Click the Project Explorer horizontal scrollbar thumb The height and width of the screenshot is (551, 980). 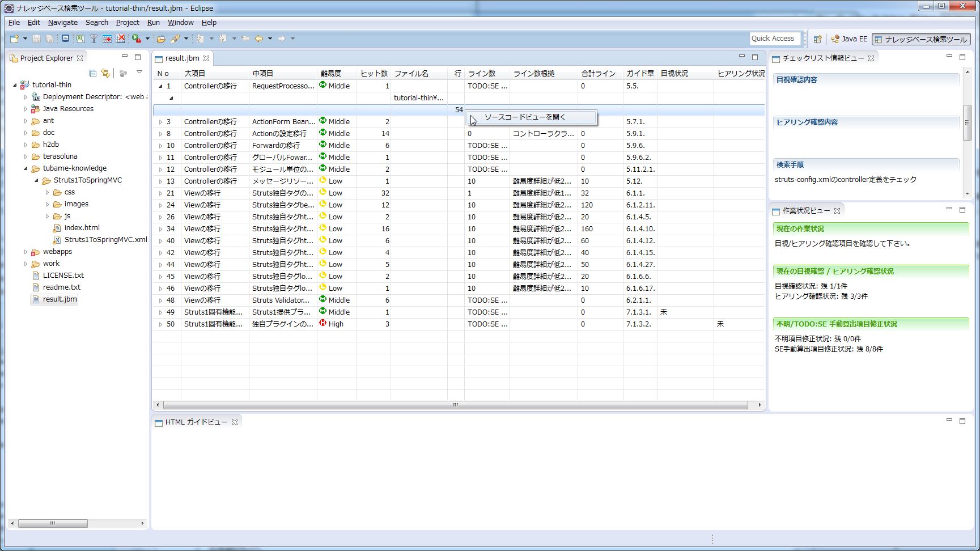(53, 523)
